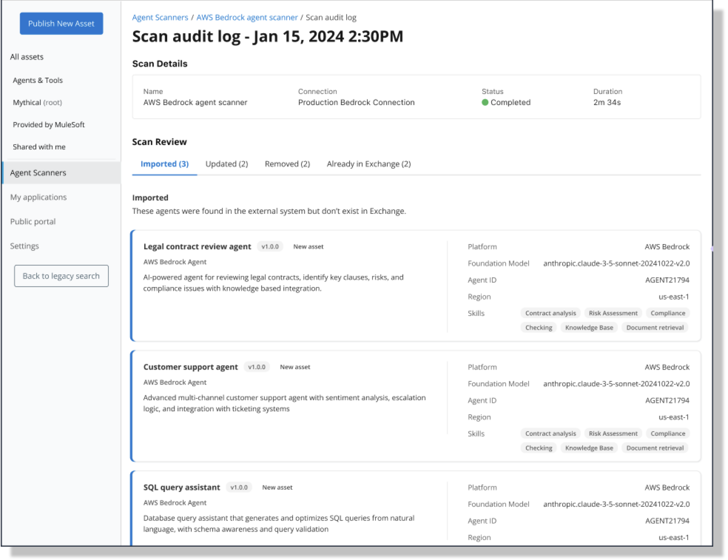This screenshot has width=728, height=560.
Task: Click the Contract analysis skill tag
Action: coord(550,313)
